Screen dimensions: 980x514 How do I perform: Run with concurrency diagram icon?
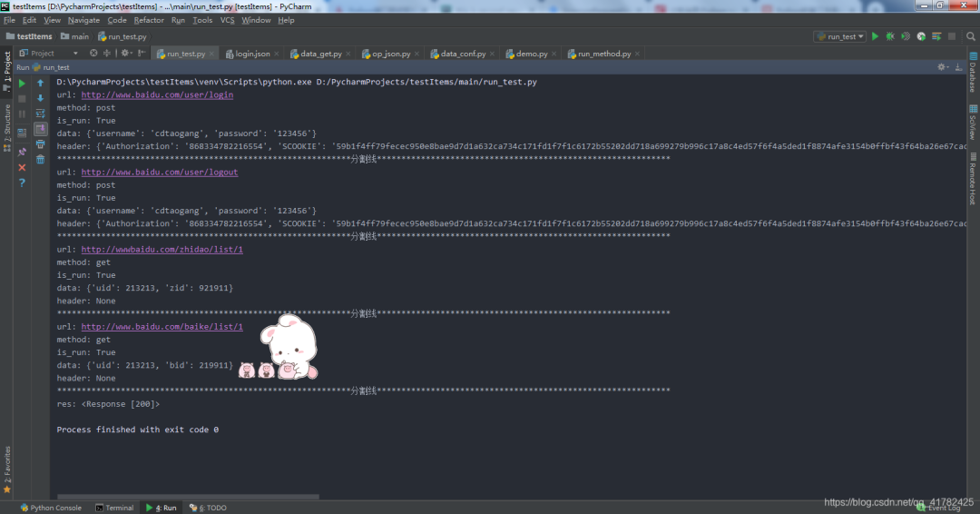pyautogui.click(x=936, y=36)
